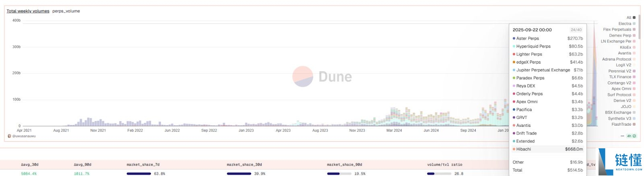Toggle Contango V2 series in the legend
644x176 pixels.
pos(621,83)
